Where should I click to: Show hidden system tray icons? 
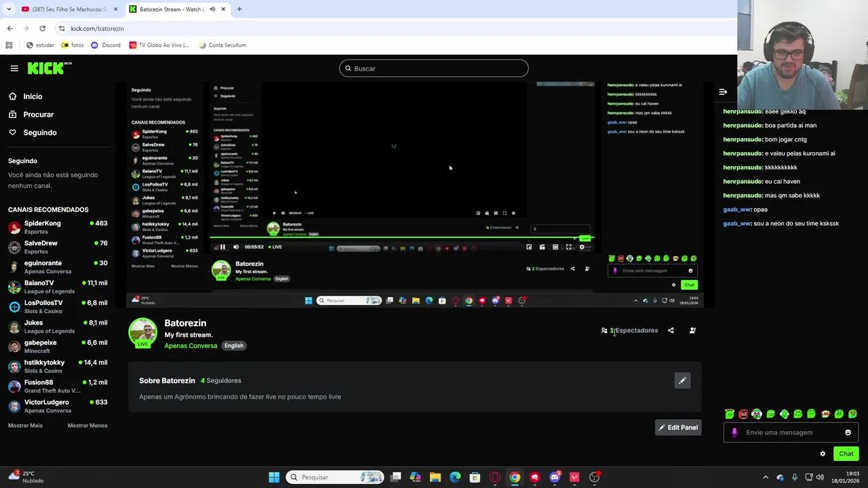pos(766,477)
